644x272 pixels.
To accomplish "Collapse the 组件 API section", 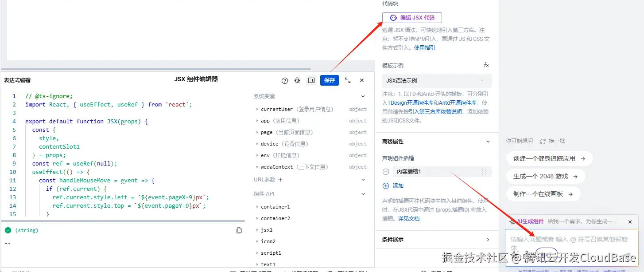I will [363, 194].
